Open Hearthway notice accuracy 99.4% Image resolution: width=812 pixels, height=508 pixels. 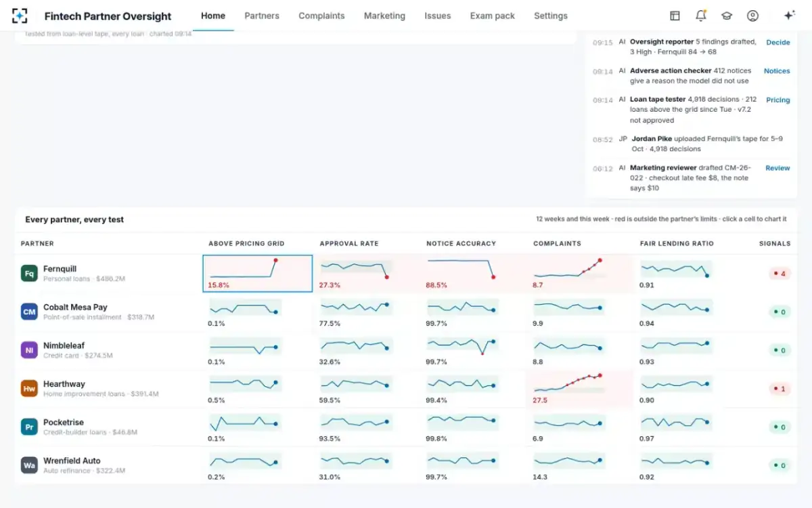(x=474, y=389)
